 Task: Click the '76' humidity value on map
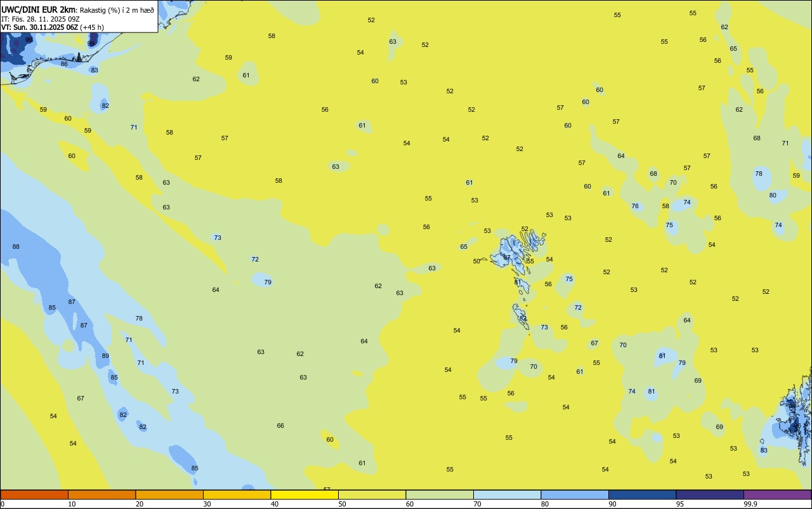[x=635, y=206]
